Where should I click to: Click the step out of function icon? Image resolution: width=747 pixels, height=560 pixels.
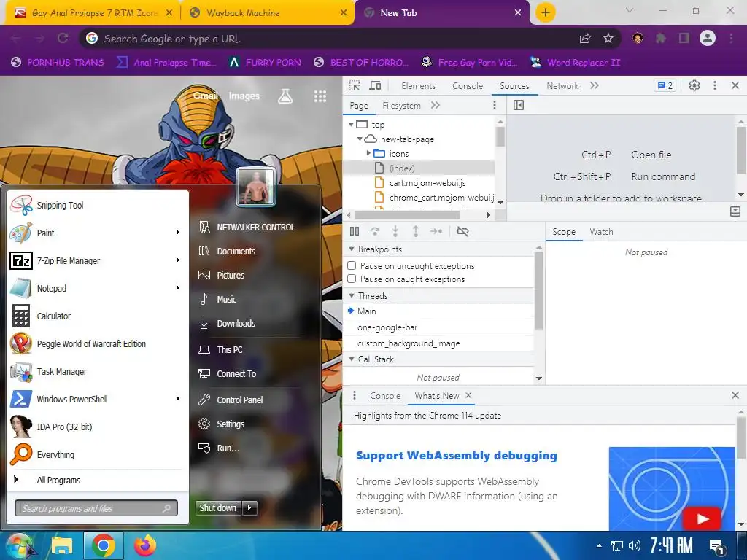click(x=415, y=231)
